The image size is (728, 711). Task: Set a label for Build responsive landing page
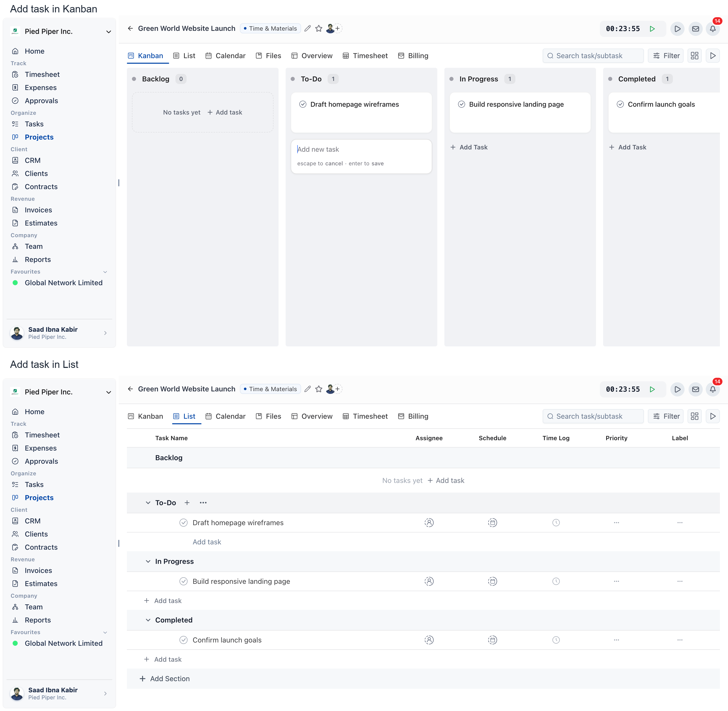680,582
